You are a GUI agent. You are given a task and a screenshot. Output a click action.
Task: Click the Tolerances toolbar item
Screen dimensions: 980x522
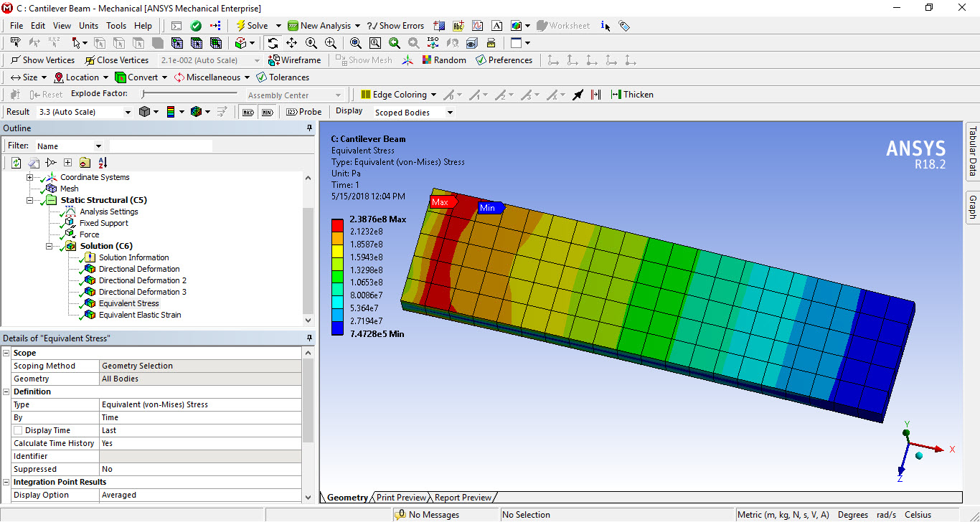pyautogui.click(x=283, y=77)
